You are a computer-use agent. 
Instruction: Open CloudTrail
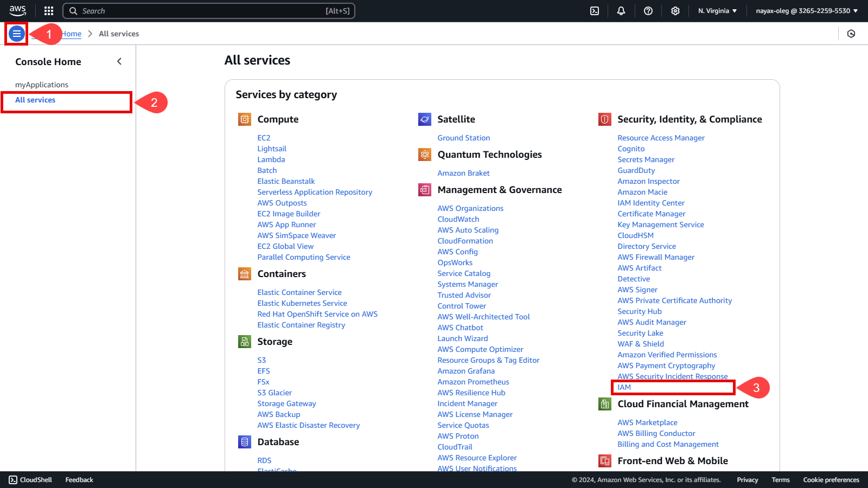pos(455,447)
